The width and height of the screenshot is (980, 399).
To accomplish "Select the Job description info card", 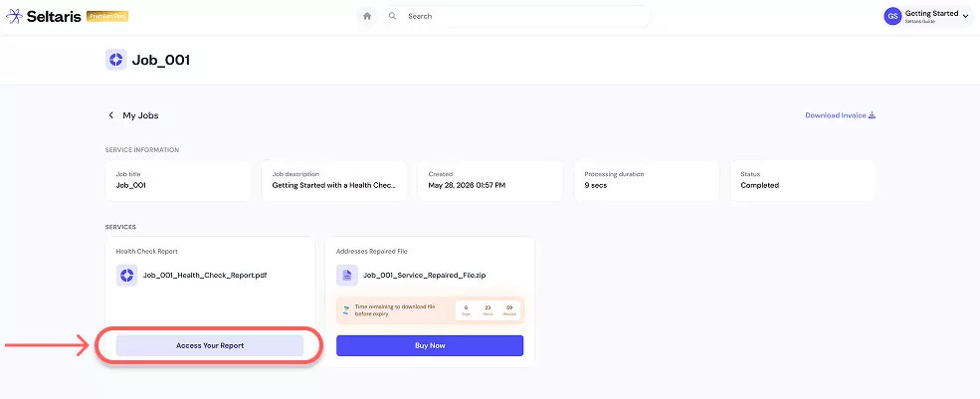I will click(334, 180).
